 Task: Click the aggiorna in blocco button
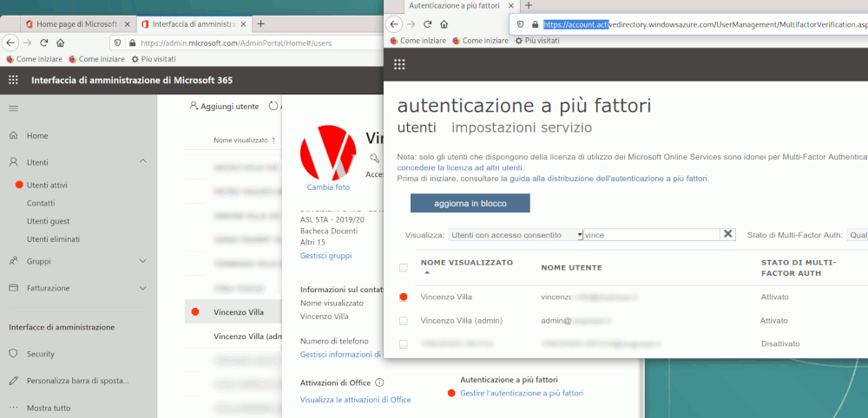tap(470, 203)
